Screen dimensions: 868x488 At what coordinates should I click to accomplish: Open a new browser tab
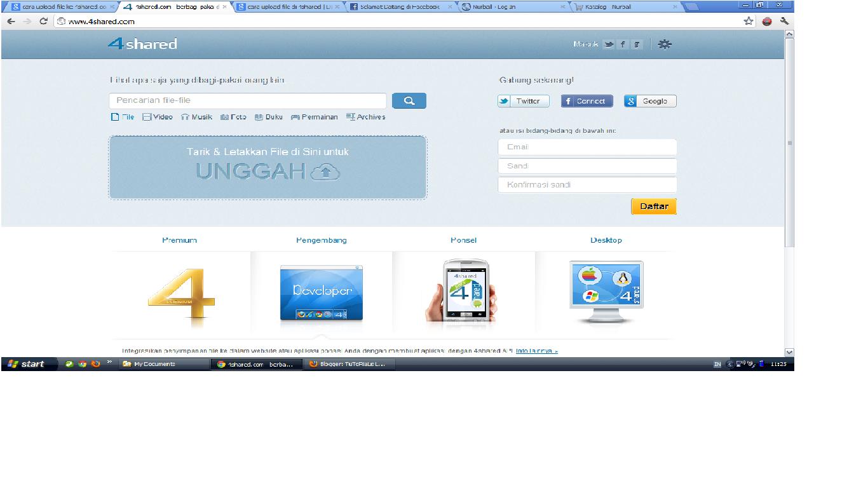click(691, 7)
